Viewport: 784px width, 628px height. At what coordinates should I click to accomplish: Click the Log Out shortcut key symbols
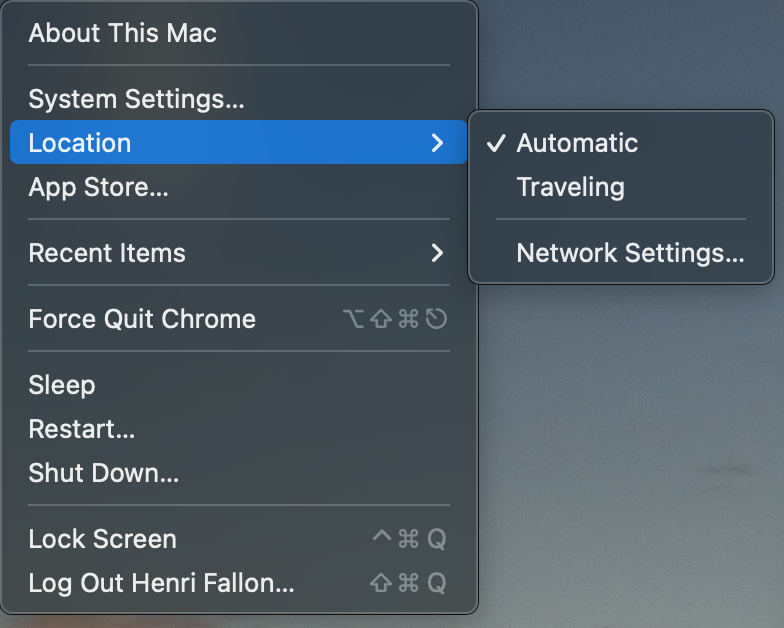(x=407, y=584)
